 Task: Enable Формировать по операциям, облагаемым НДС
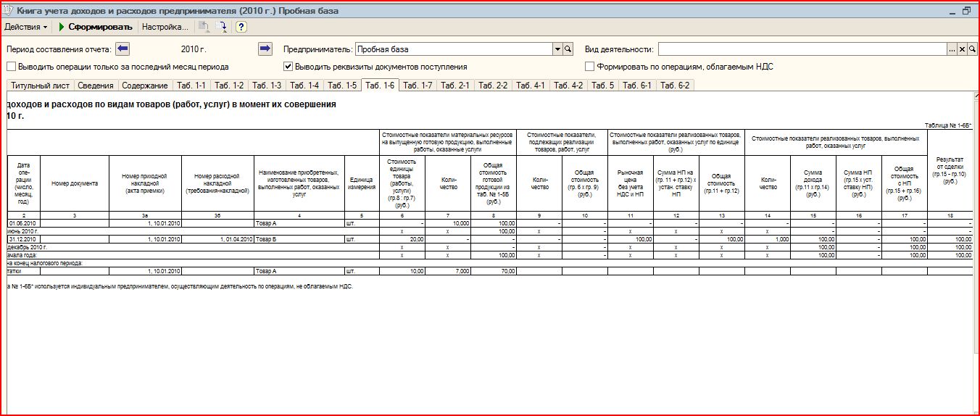(x=589, y=67)
